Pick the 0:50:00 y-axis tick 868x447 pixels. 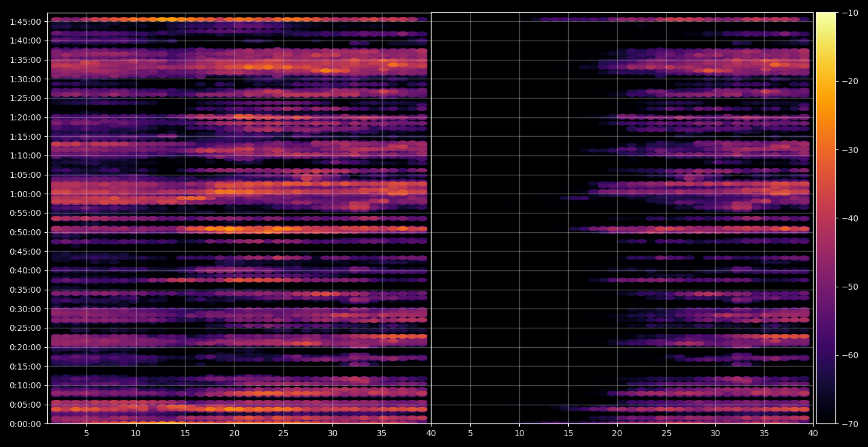click(25, 232)
